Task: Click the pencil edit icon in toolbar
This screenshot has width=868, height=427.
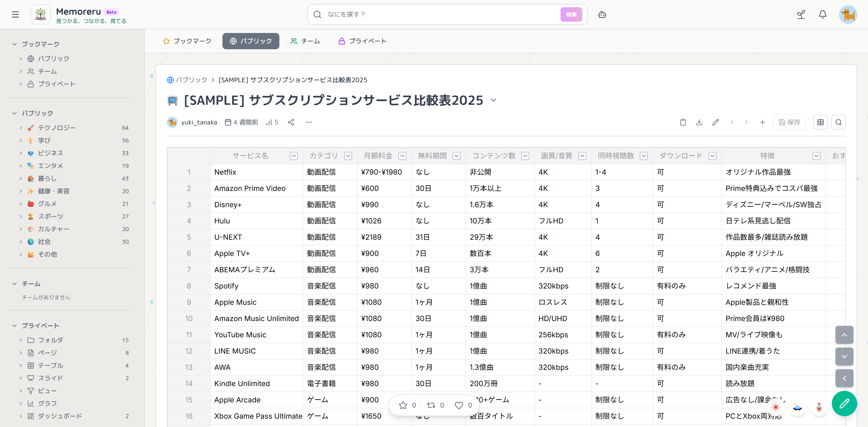Action: 715,122
